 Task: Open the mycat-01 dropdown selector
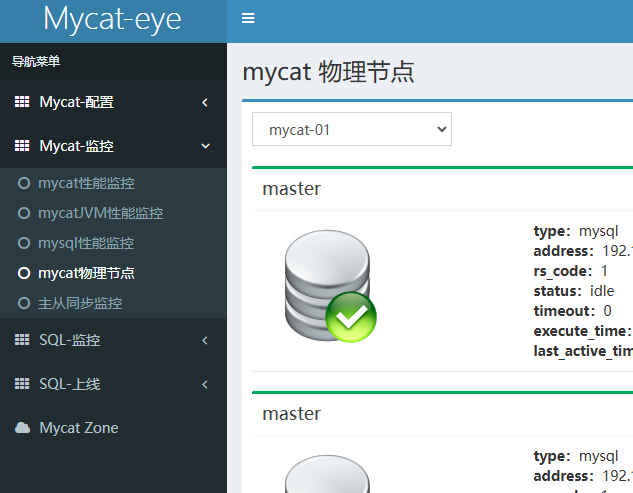coord(352,129)
